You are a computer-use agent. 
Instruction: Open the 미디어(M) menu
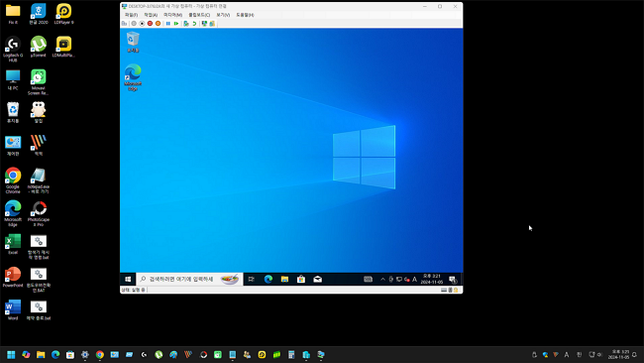173,15
